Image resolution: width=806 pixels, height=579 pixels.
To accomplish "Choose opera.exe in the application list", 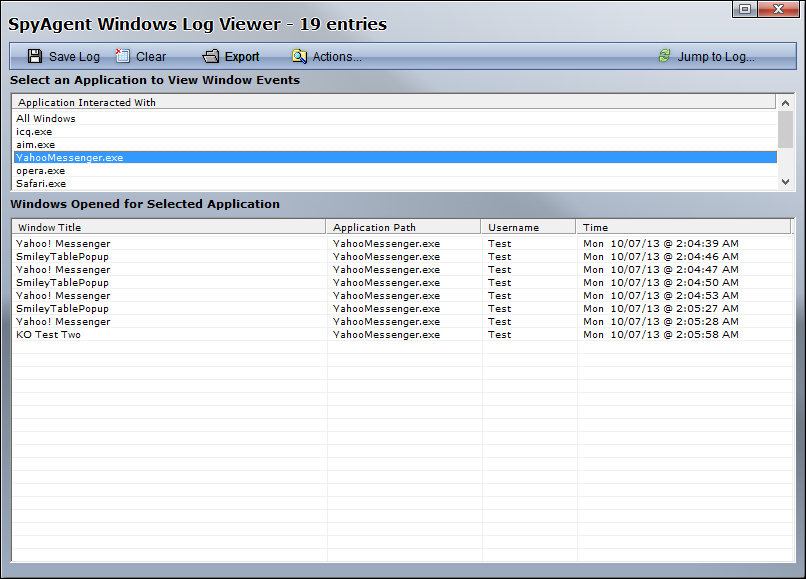I will tap(41, 171).
